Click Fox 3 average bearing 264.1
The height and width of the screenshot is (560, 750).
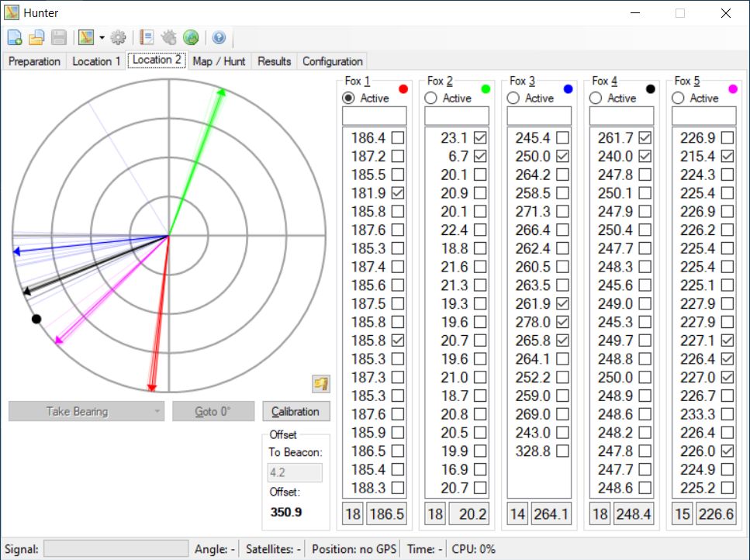[551, 514]
